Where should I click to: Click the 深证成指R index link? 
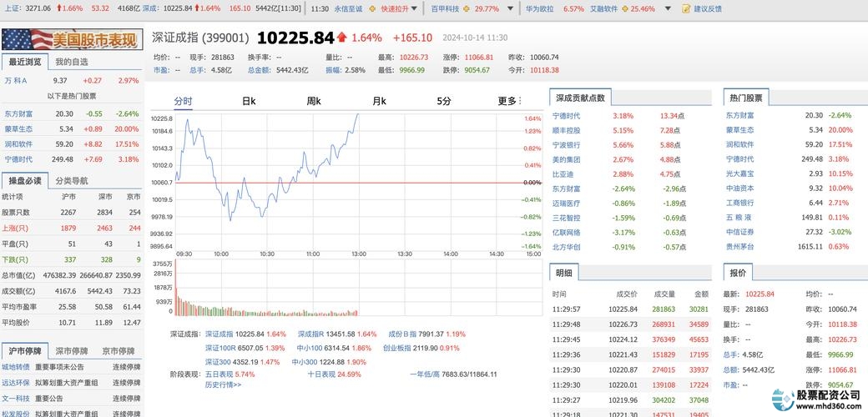pos(312,334)
